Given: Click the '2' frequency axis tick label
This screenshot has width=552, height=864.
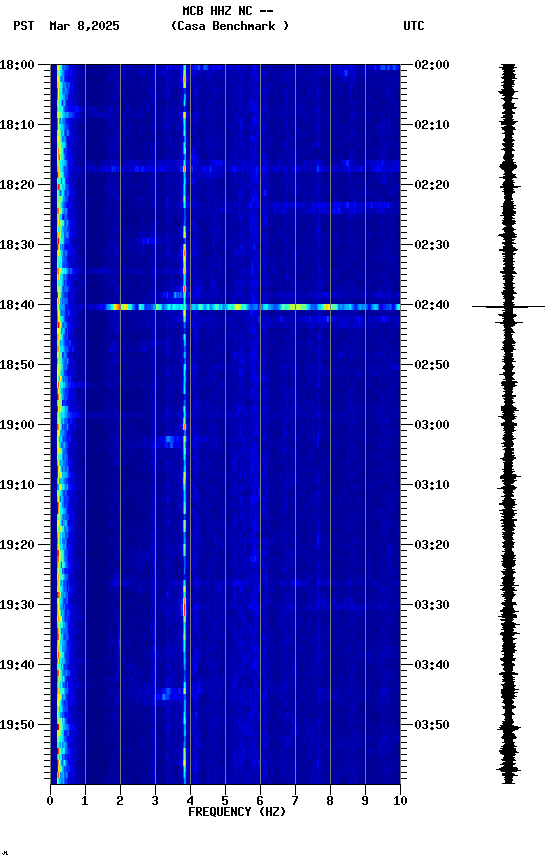Looking at the screenshot, I should pyautogui.click(x=120, y=801).
